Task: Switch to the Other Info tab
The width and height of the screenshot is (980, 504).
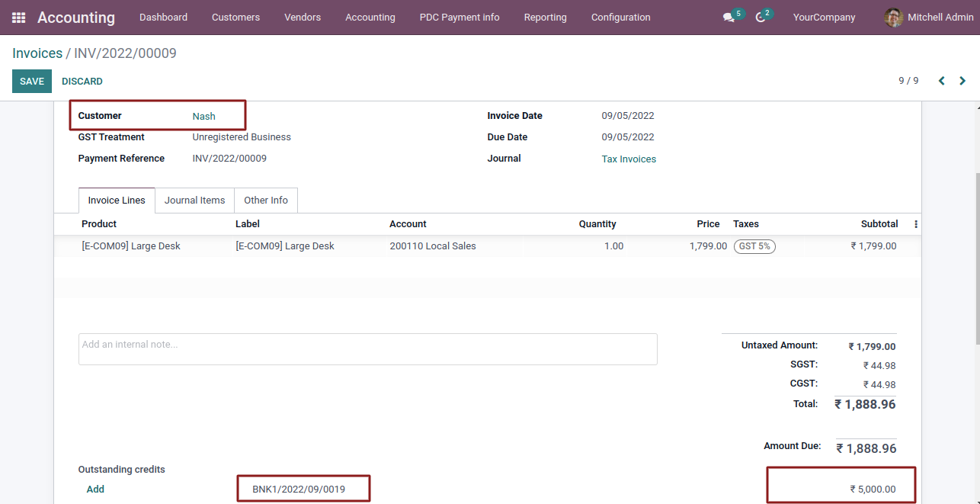Action: point(266,201)
